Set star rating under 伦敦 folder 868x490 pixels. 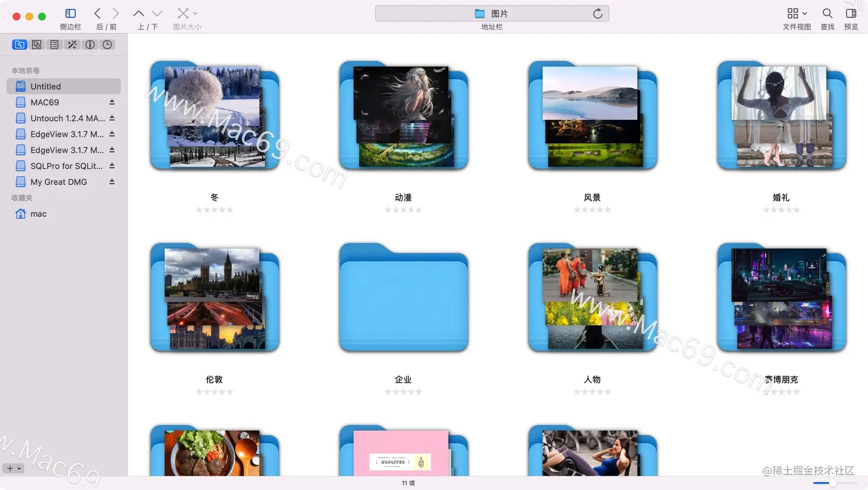coord(214,392)
